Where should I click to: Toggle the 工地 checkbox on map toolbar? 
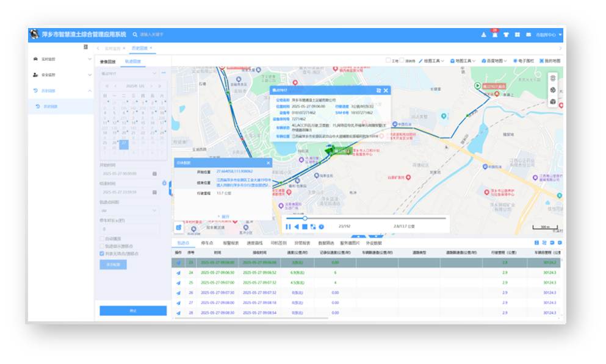pyautogui.click(x=389, y=61)
